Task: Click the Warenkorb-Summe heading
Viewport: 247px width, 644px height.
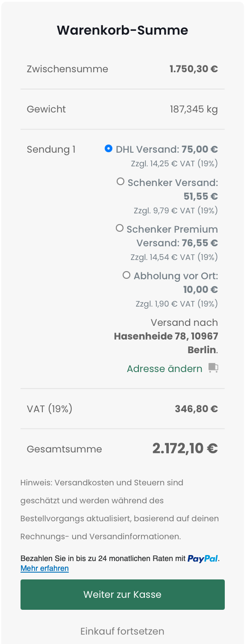Action: (x=123, y=30)
